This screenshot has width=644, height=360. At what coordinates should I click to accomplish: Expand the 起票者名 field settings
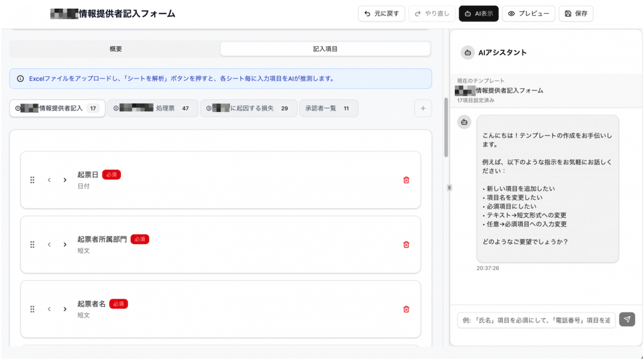pos(65,309)
